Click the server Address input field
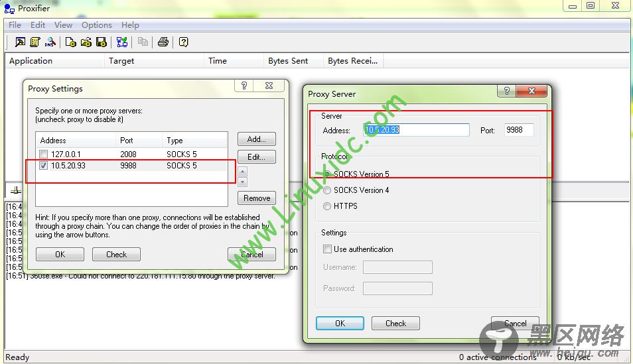 point(416,130)
